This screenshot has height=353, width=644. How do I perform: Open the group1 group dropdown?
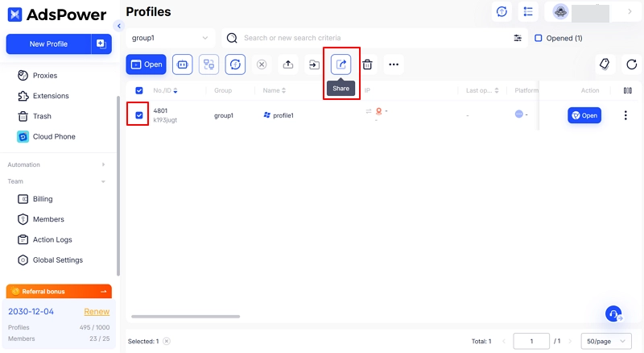[170, 38]
